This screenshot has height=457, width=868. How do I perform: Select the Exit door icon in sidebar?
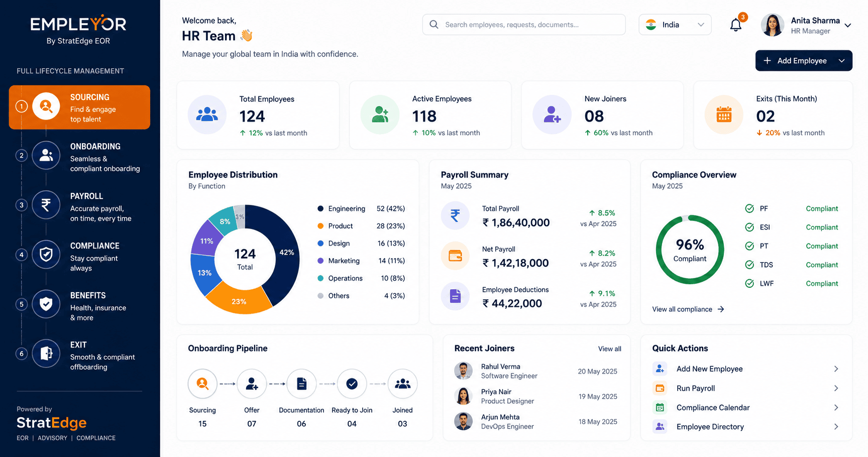(46, 354)
